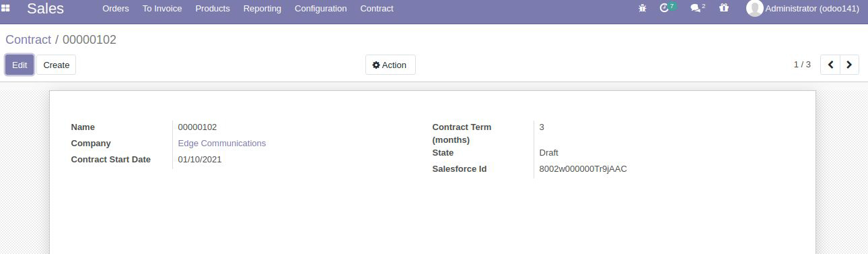Select the To Invoice menu
The image size is (868, 254).
pos(162,8)
